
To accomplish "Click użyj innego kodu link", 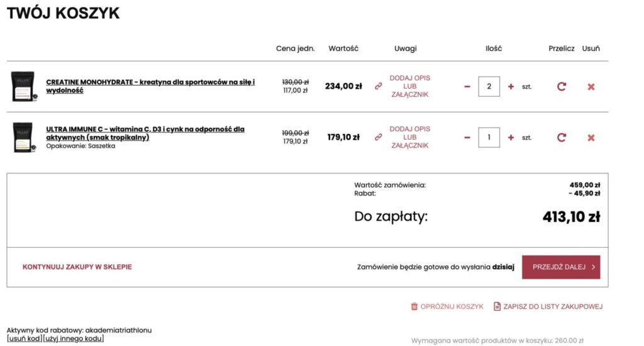I will coord(74,338).
